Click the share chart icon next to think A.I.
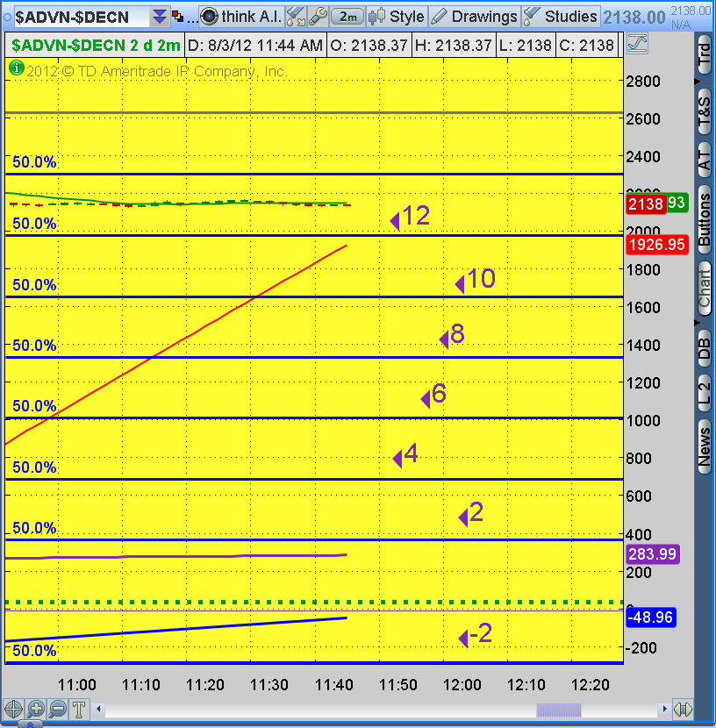 coord(296,17)
